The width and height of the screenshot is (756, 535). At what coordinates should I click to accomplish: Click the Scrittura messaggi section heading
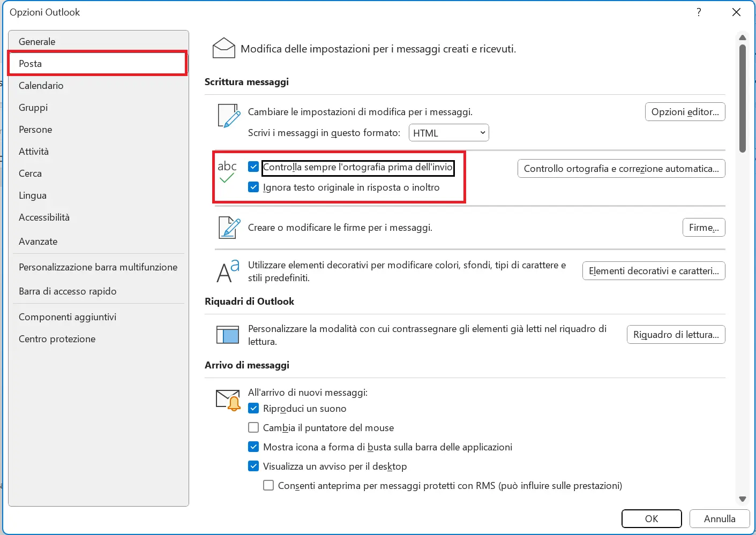[x=246, y=81]
